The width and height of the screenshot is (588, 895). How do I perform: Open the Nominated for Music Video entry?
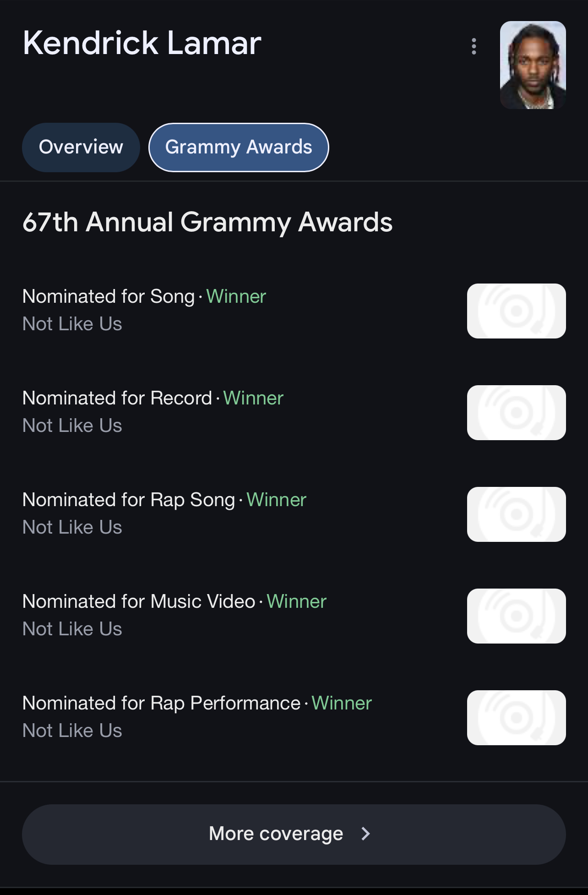tap(294, 616)
